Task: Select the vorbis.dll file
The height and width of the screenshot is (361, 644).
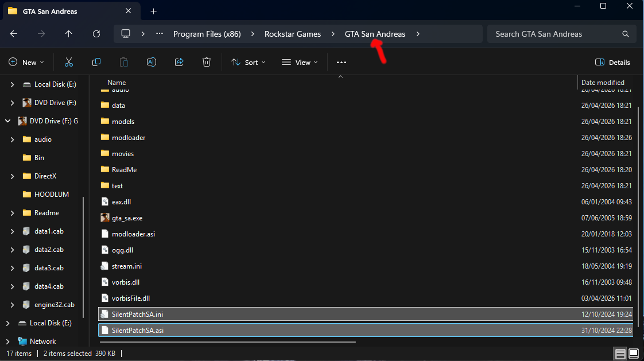Action: [366, 282]
